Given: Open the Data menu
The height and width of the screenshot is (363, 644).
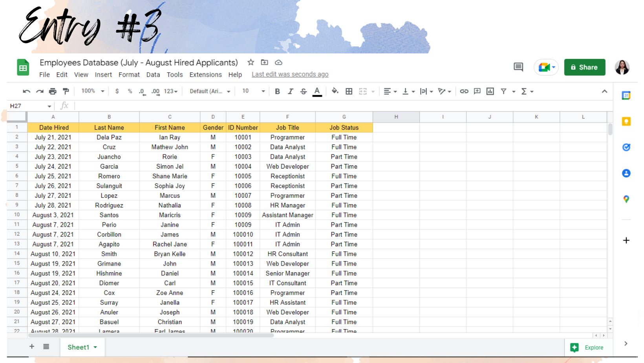Looking at the screenshot, I should pyautogui.click(x=153, y=75).
